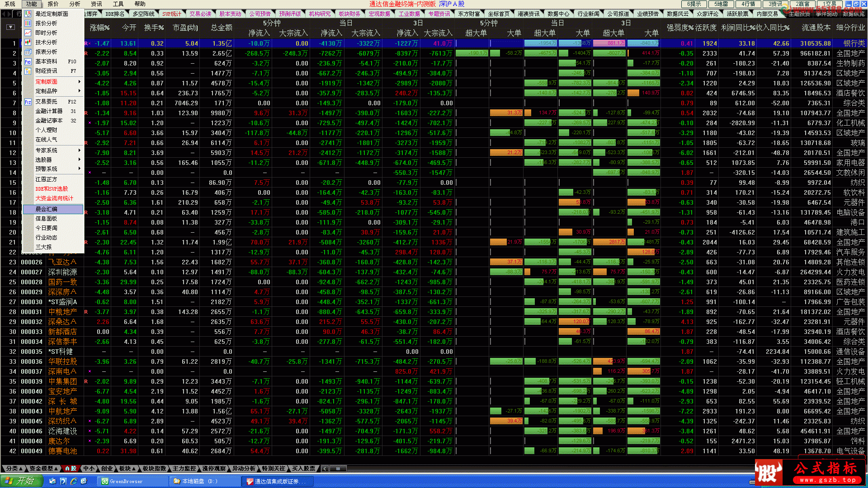Click the fourth quick launch browser icon
This screenshot has height=488, width=868.
click(84, 481)
